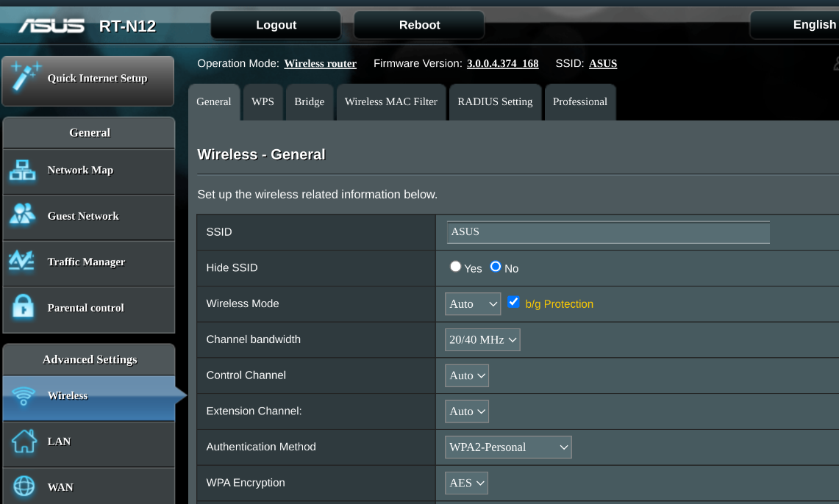Click the firmware version link
The image size is (839, 504).
coord(502,64)
